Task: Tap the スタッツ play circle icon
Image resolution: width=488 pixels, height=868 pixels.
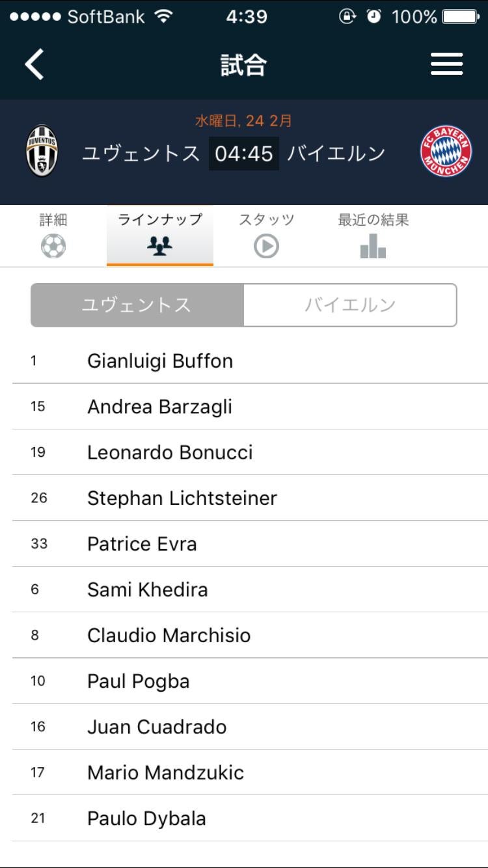Action: point(266,247)
